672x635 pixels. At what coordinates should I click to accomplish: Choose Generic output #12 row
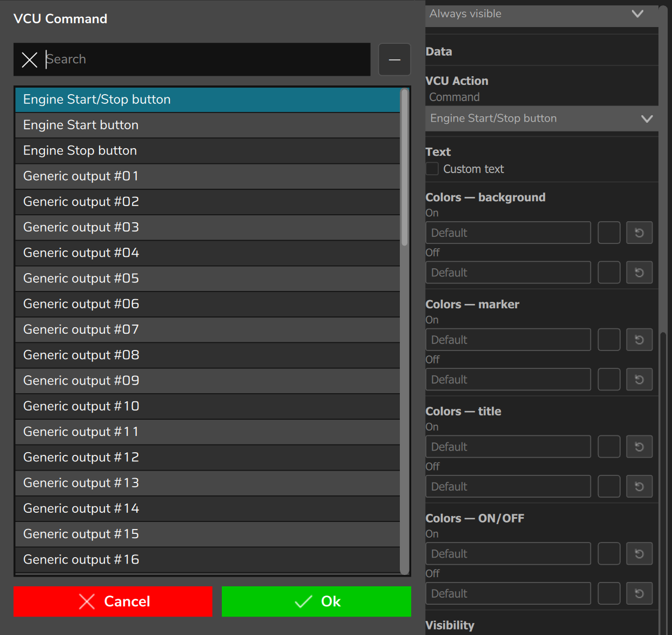point(208,457)
